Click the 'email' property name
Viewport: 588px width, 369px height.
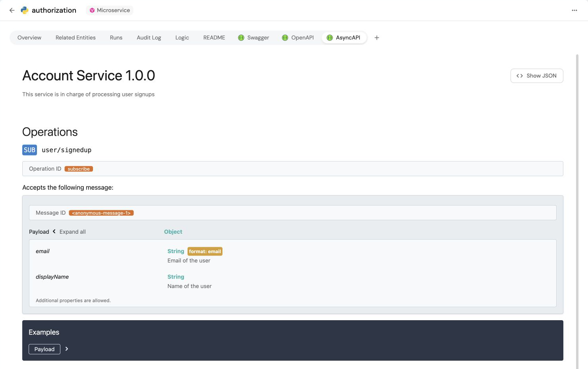[43, 251]
